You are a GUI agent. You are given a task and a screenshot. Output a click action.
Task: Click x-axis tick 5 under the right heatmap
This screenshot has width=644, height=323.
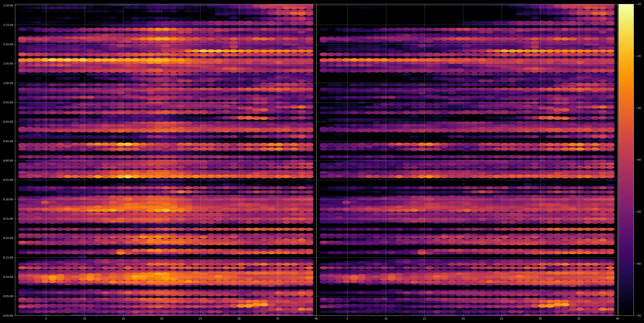[347, 319]
